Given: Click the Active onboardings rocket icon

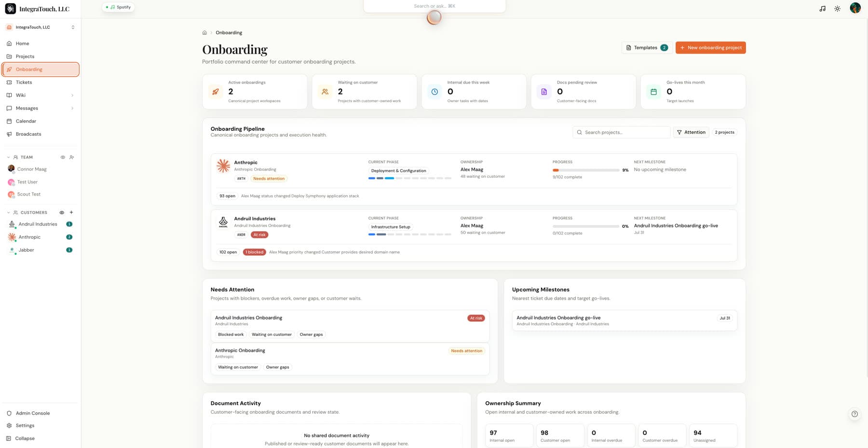Looking at the screenshot, I should pos(216,92).
